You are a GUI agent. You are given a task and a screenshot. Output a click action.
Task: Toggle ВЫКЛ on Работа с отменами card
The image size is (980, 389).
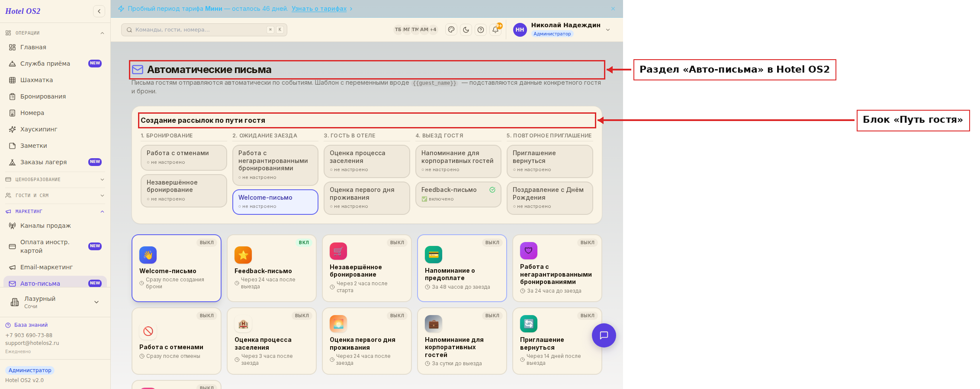point(207,316)
